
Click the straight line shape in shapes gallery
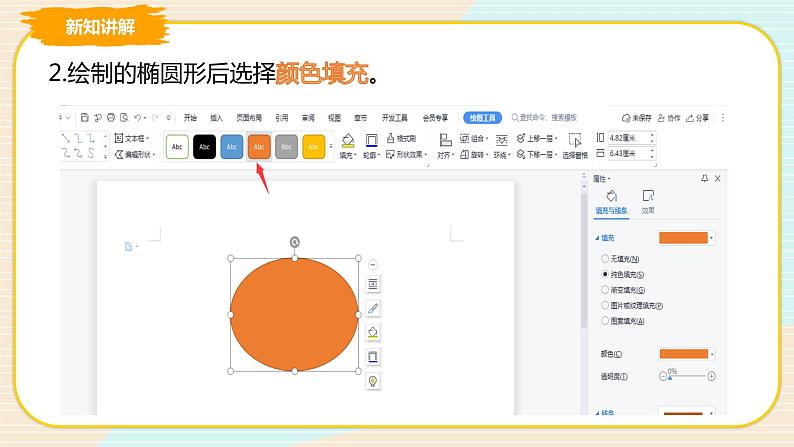[65, 138]
